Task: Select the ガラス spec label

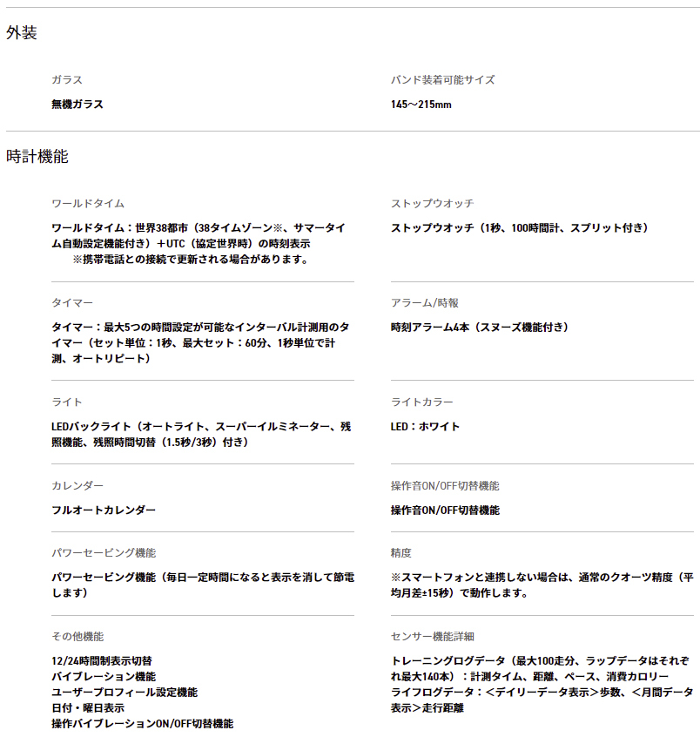Action: click(x=67, y=79)
